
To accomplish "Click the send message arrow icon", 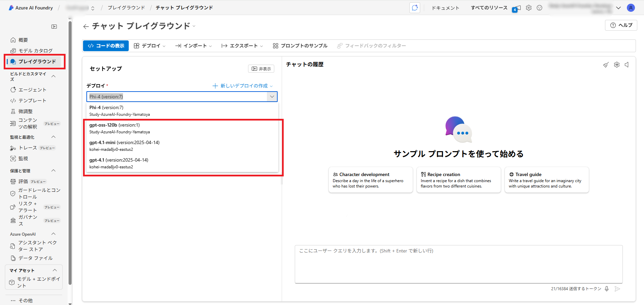I will [617, 289].
